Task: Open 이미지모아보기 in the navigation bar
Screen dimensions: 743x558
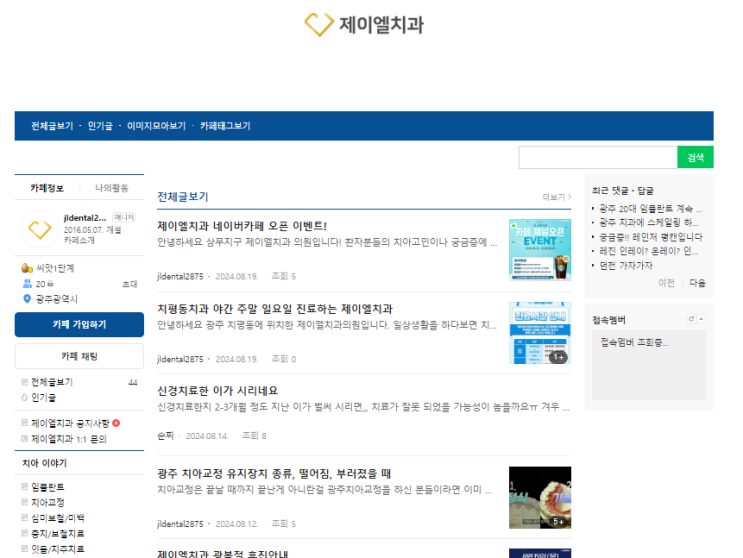Action: [x=156, y=126]
